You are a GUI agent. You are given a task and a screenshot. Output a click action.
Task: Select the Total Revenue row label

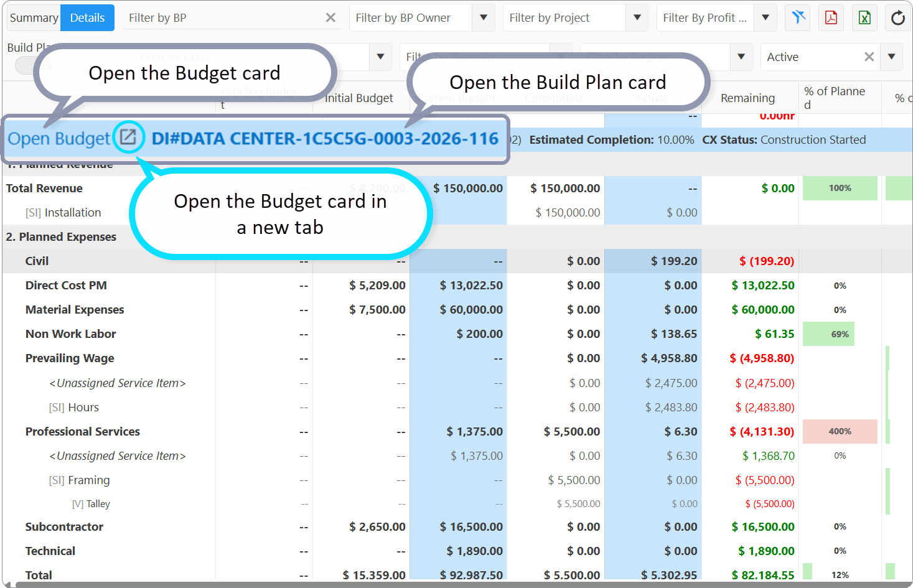pyautogui.click(x=44, y=188)
